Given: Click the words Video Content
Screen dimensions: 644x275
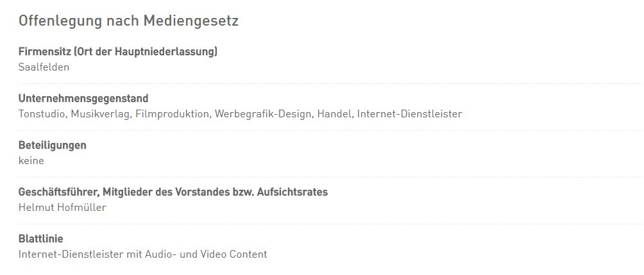Looking at the screenshot, I should point(233,254).
